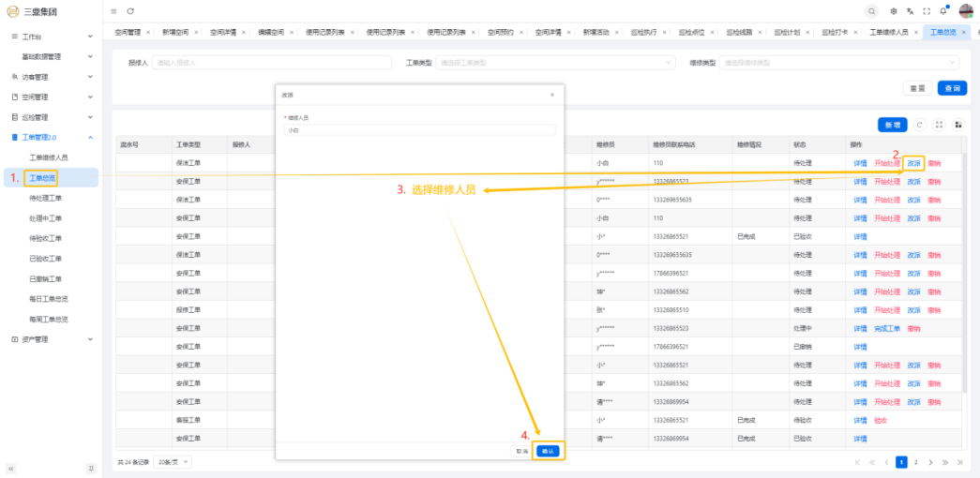Click the table refresh icon beside 新增
Image resolution: width=980 pixels, height=478 pixels.
click(920, 125)
